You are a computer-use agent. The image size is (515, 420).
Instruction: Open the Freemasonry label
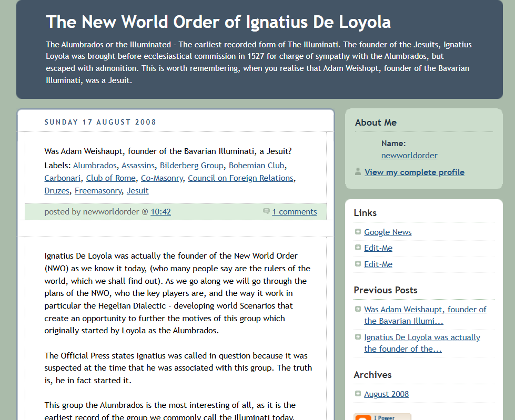click(x=98, y=191)
